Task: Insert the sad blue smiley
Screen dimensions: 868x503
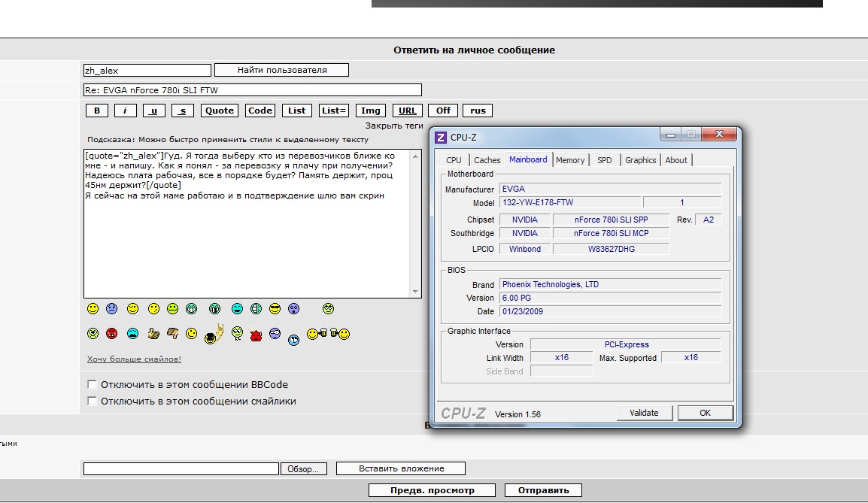Action: click(112, 309)
